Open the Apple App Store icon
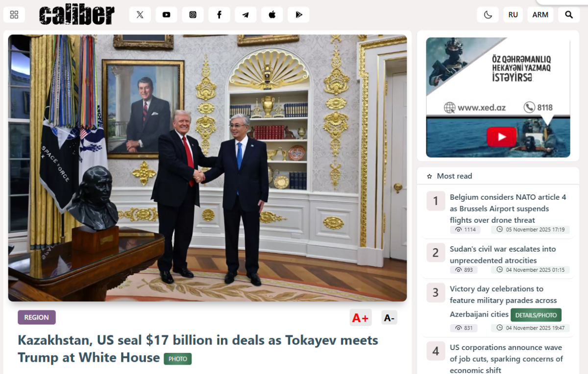 coord(272,15)
